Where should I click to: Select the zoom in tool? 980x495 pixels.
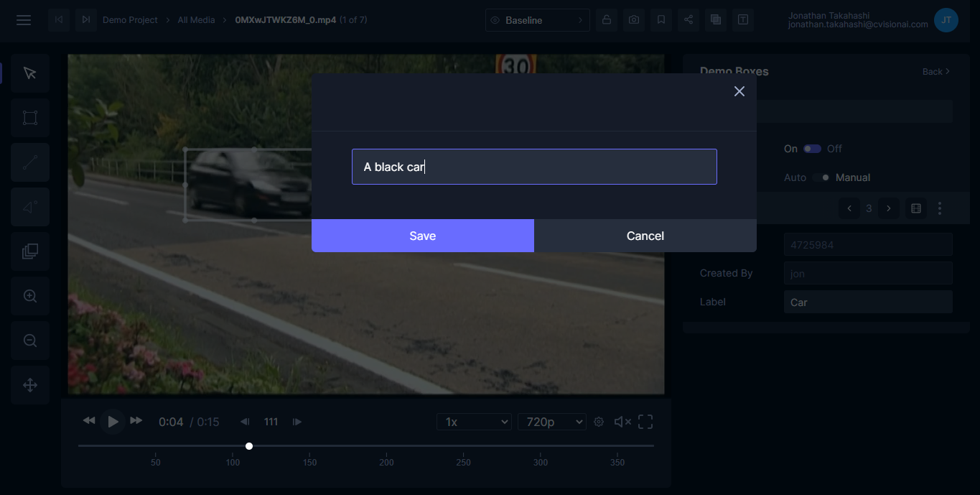pyautogui.click(x=30, y=296)
